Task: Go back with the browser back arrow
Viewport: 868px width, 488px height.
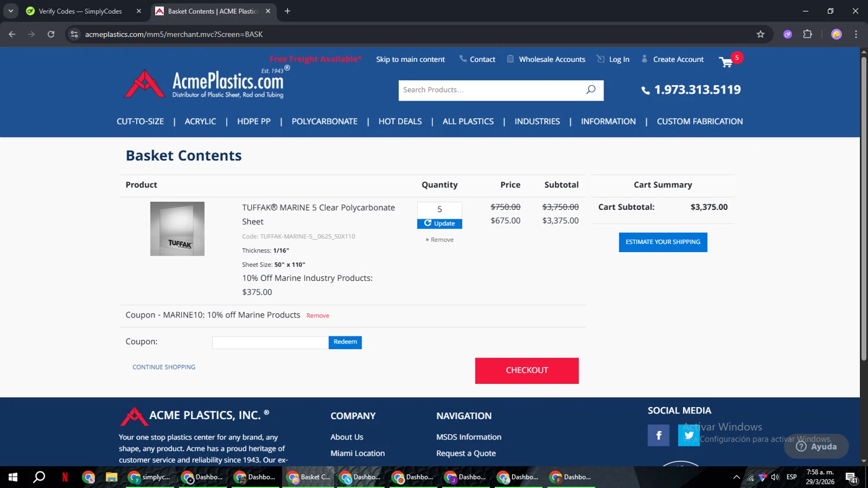Action: pos(12,34)
